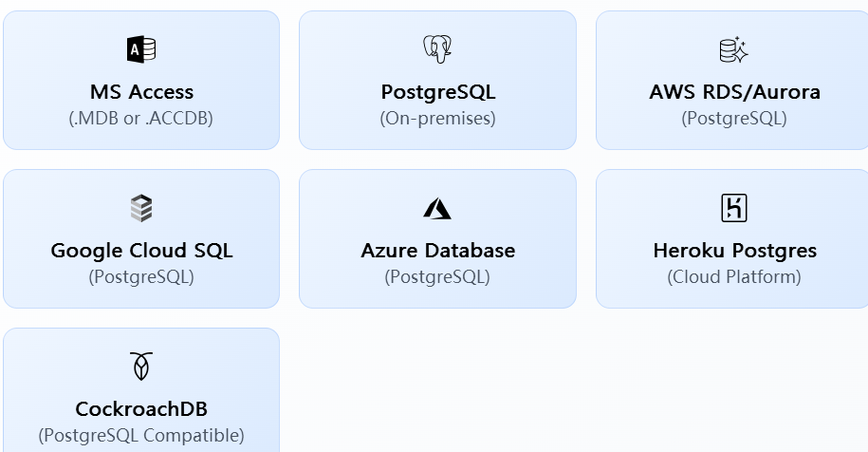Click the (.MDB or .ACCDB) subtitle
Viewport: 868px width, 452px height.
coord(141,119)
